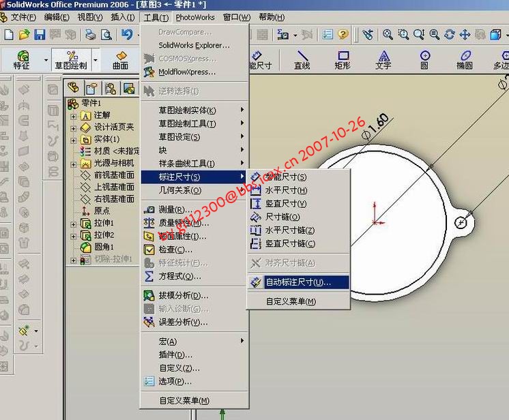Choose MoldflowXpress from Tools menu

[x=194, y=72]
